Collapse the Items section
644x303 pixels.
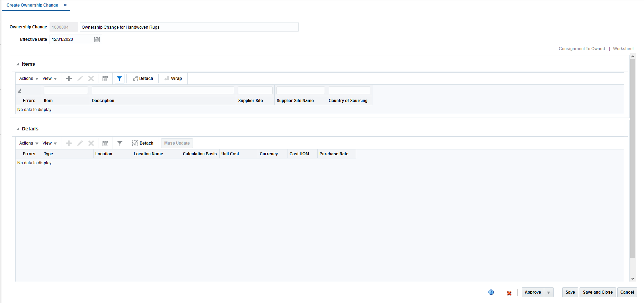click(18, 64)
